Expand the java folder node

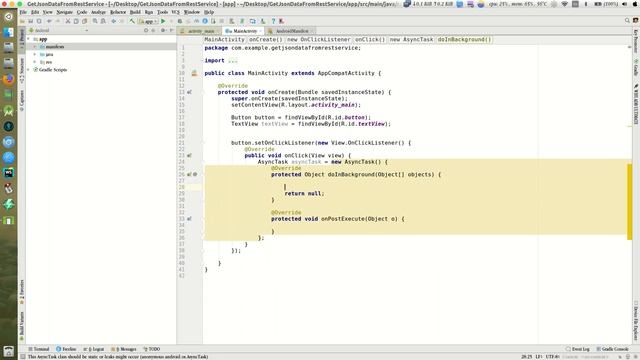35,54
